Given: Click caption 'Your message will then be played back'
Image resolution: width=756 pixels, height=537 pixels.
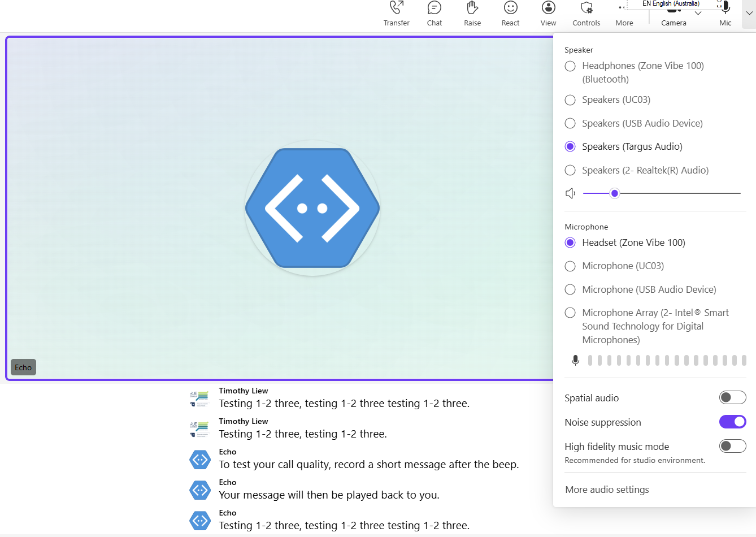Looking at the screenshot, I should (329, 495).
